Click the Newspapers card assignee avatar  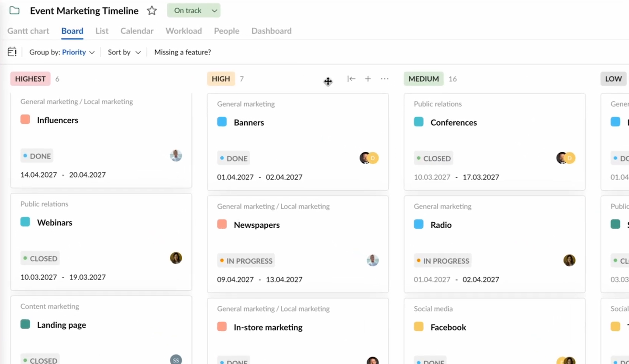click(373, 261)
